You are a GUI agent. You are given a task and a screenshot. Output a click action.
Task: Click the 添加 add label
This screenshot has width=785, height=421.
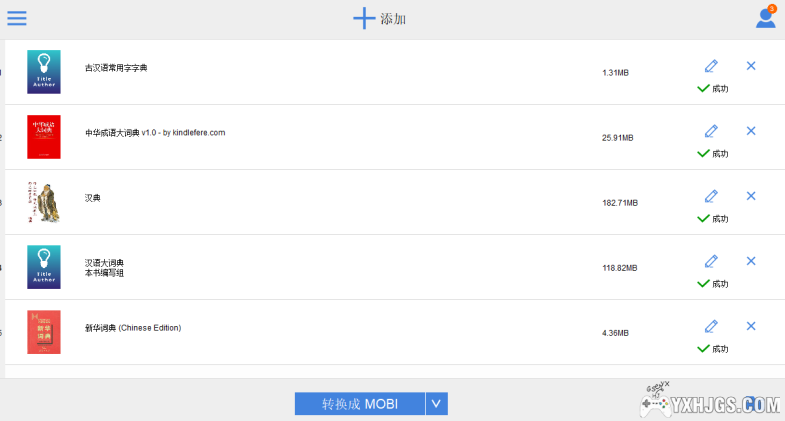coord(393,19)
